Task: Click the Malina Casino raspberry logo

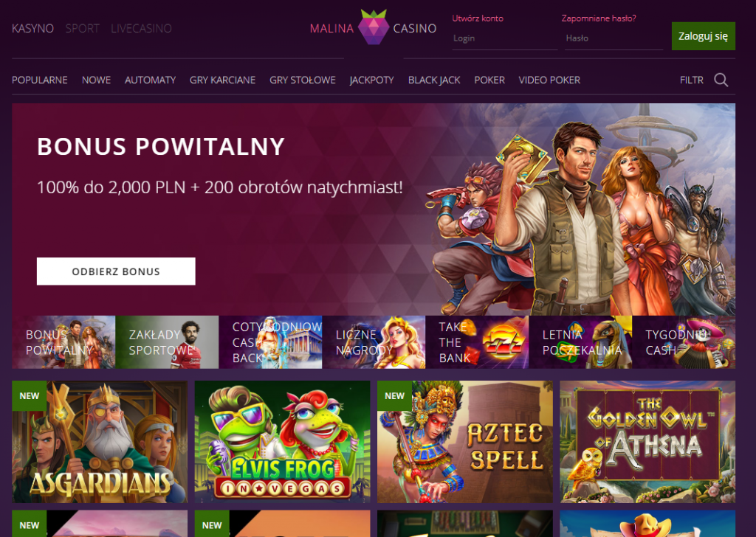Action: (x=373, y=27)
